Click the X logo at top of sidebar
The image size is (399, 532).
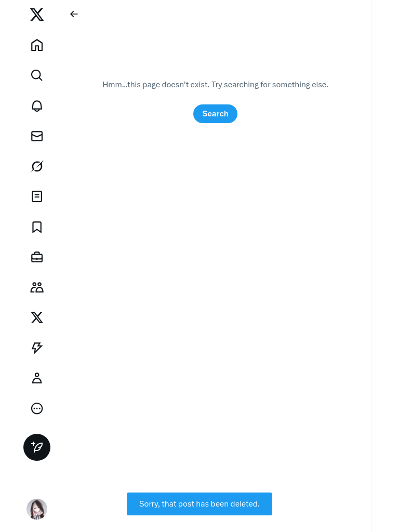(37, 15)
